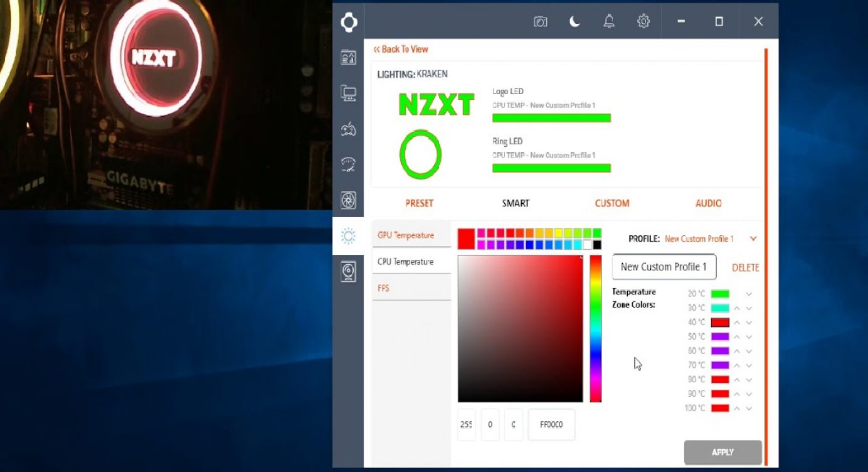Open the Dashboard monitoring sidebar icon

click(349, 58)
